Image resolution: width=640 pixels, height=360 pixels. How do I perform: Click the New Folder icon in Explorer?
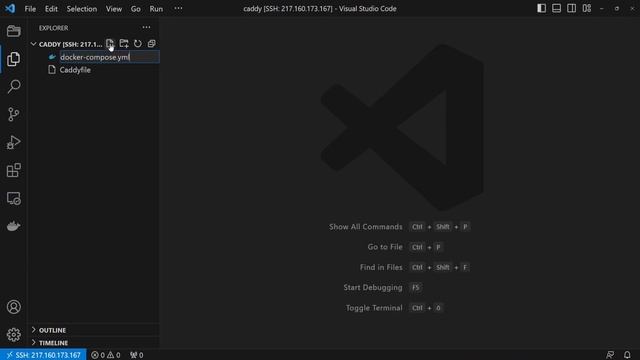coord(124,44)
